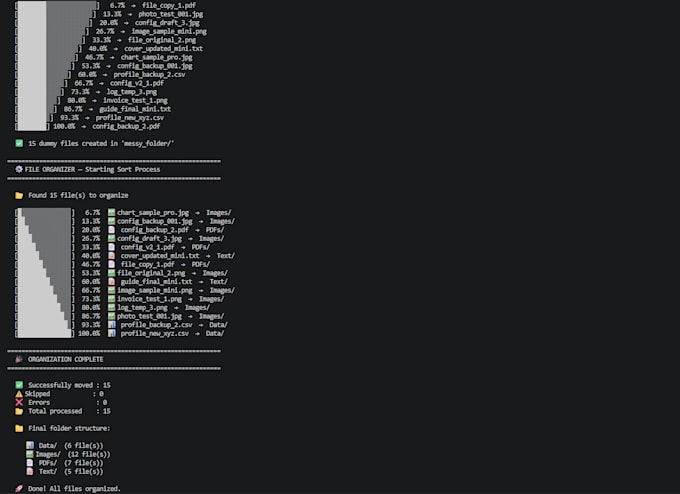Click 'guide_final_mini.txt' in the dummy file creation list

click(135, 109)
